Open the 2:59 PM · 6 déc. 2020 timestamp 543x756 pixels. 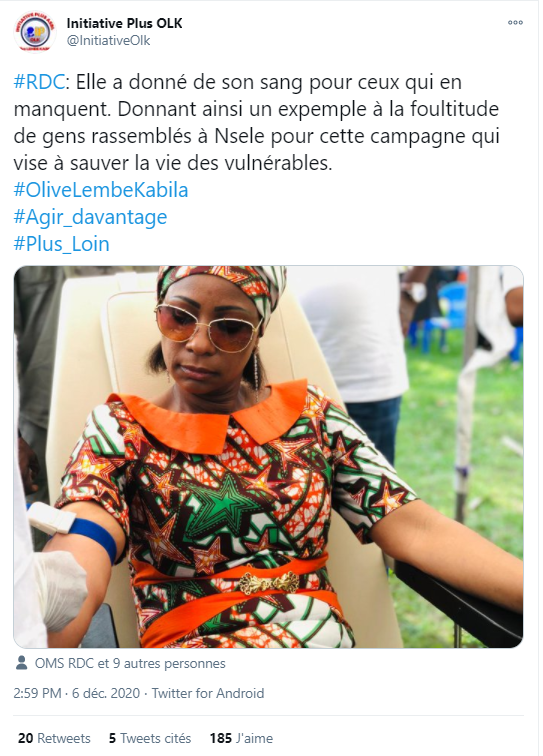click(x=77, y=693)
